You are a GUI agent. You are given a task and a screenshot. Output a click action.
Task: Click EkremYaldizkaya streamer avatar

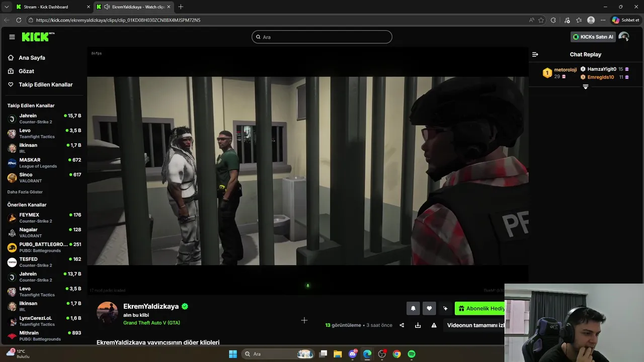tap(107, 313)
